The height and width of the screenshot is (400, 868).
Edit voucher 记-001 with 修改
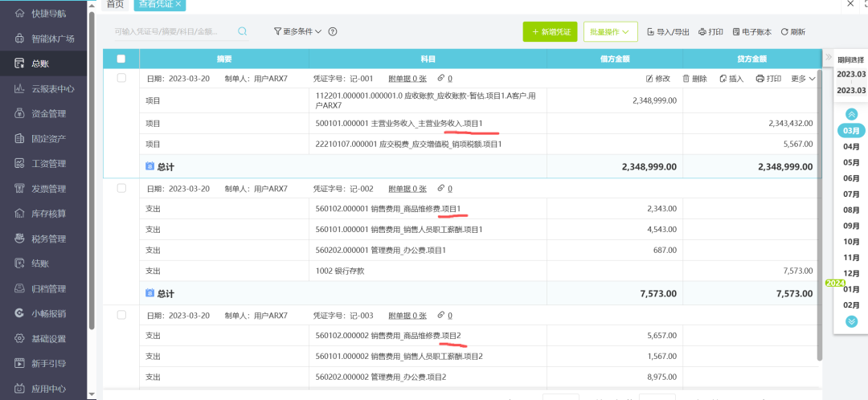pyautogui.click(x=657, y=79)
